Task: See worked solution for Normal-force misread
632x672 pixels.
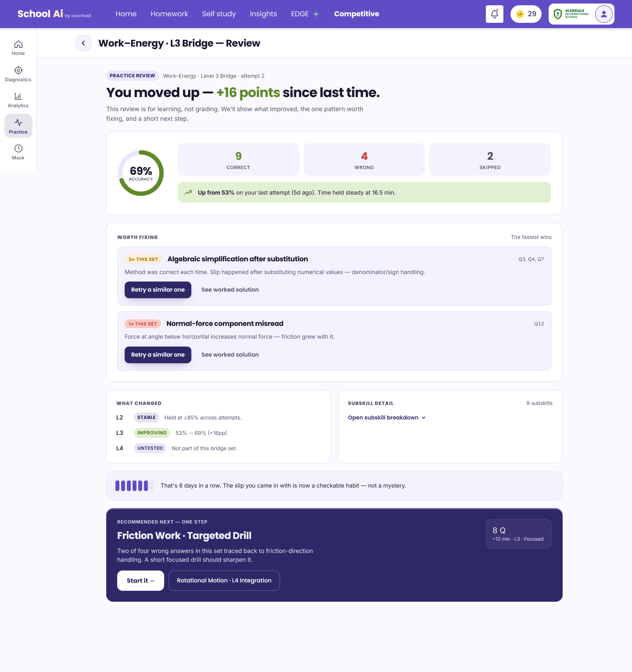Action: point(230,355)
